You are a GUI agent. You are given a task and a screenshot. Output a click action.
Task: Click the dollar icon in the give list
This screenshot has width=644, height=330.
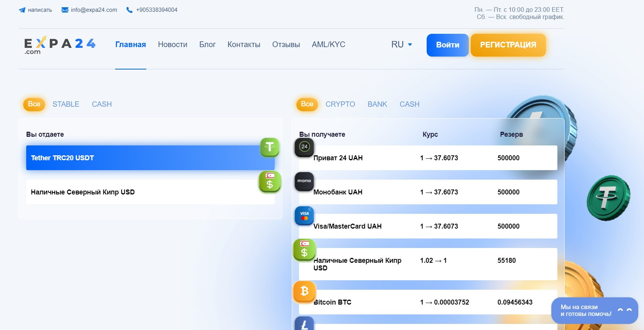click(x=270, y=182)
